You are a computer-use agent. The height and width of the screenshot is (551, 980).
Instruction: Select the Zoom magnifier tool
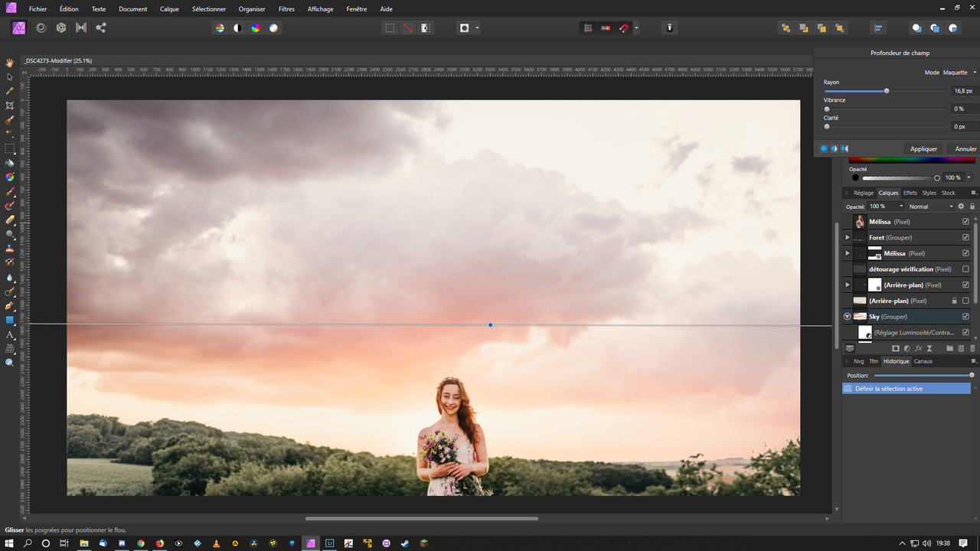pos(10,363)
